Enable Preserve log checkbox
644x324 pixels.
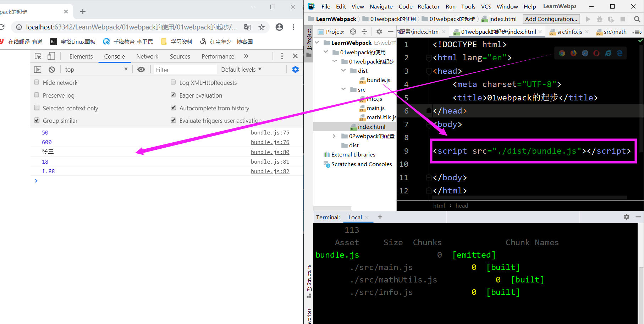pos(37,95)
